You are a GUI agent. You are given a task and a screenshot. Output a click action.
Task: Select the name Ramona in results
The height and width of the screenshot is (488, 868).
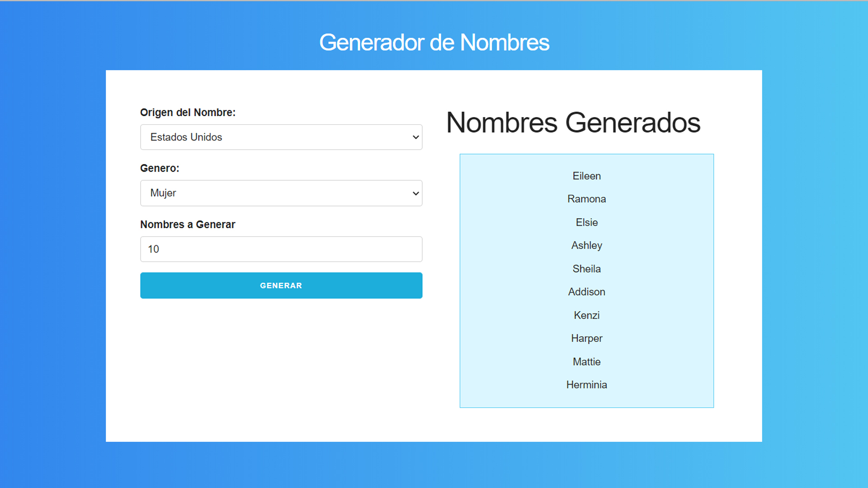[x=587, y=199]
